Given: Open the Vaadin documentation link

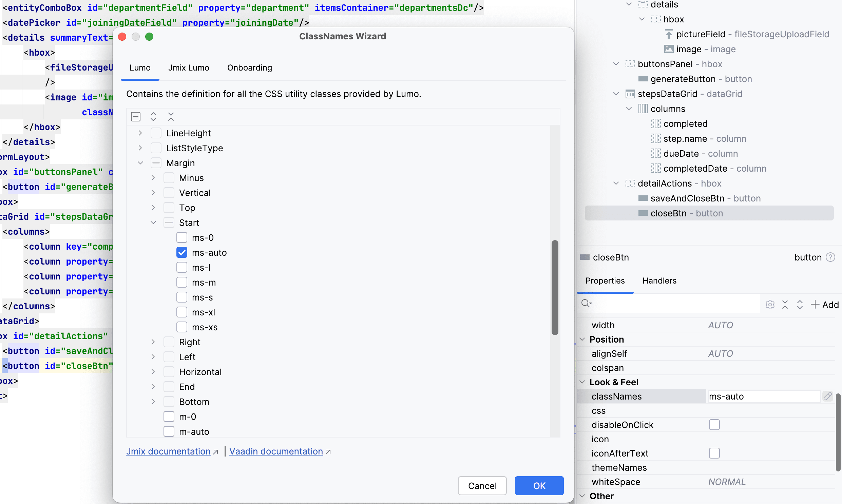Looking at the screenshot, I should [276, 451].
